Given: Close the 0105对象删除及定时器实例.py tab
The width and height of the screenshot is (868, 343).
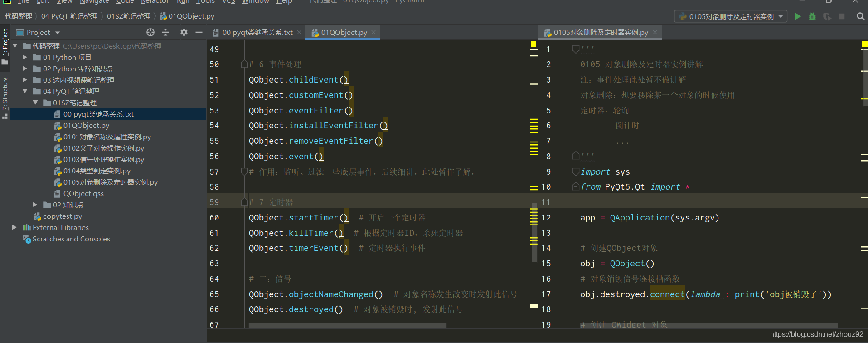Looking at the screenshot, I should (655, 32).
